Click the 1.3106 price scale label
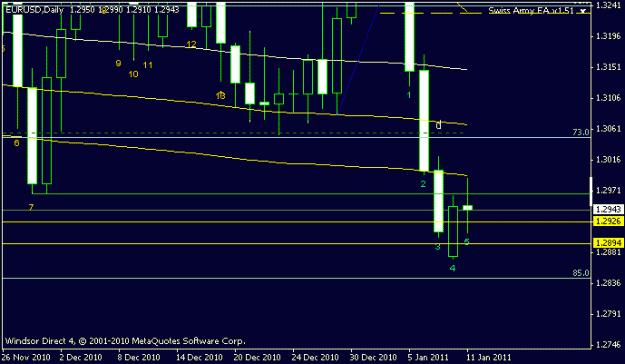The image size is (625, 364). pyautogui.click(x=608, y=98)
